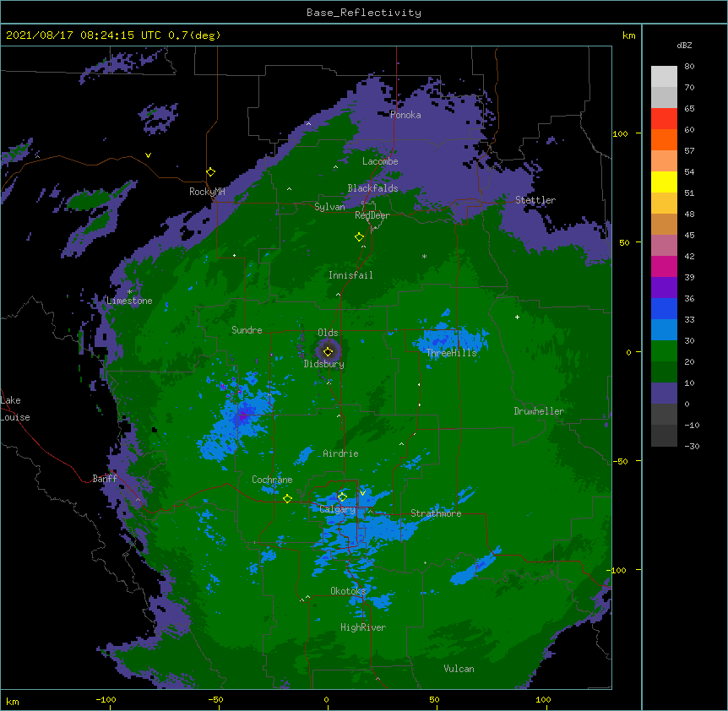Click the Olds city label
Image resolution: width=728 pixels, height=711 pixels.
328,333
